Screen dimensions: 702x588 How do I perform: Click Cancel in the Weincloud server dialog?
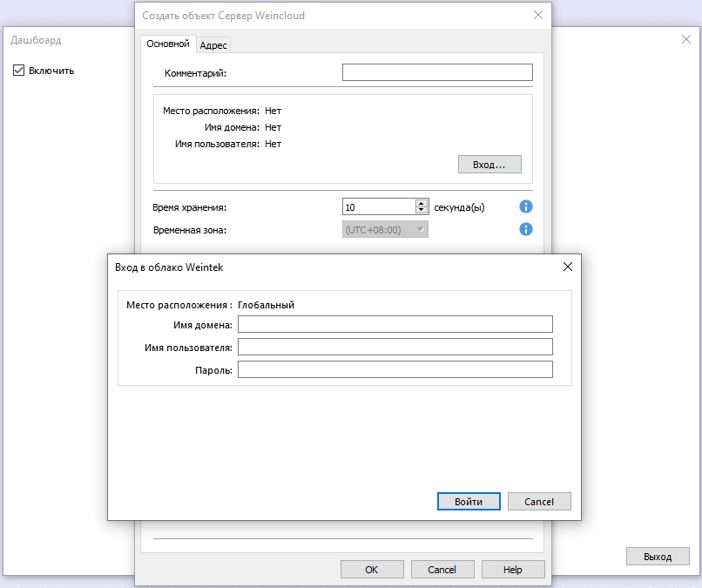[442, 569]
